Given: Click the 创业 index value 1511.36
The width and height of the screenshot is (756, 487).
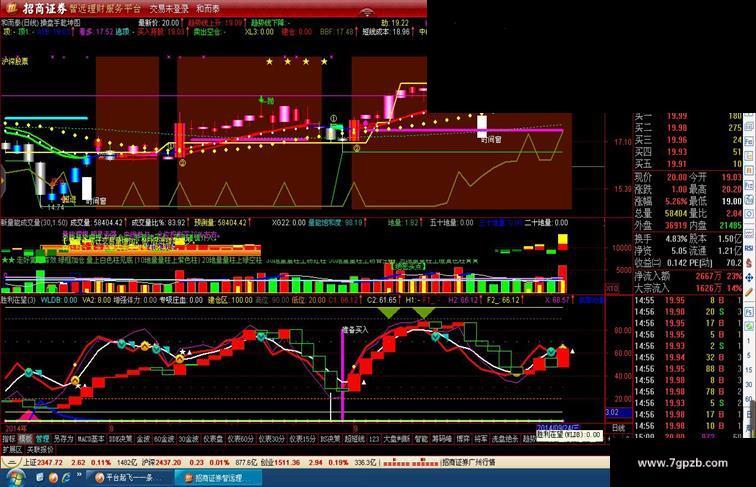Looking at the screenshot, I should pos(287,462).
